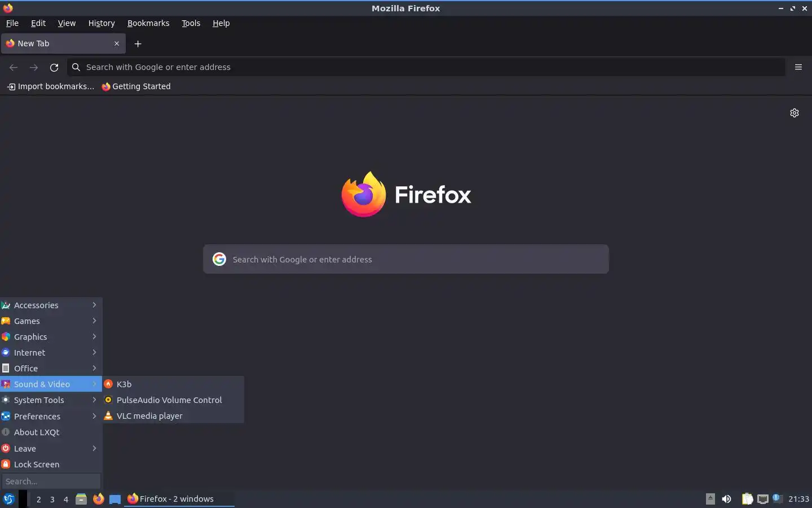812x508 pixels.
Task: Open the network connection tray icon
Action: point(763,499)
